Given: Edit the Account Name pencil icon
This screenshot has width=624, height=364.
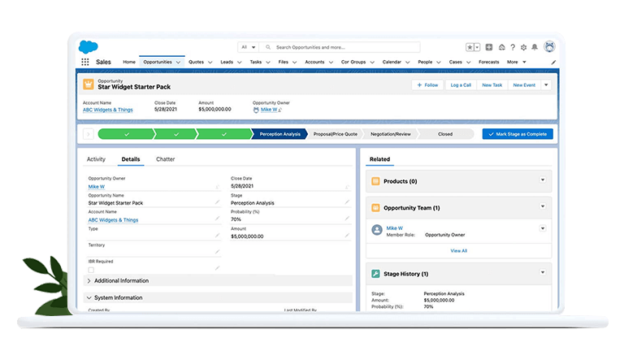Looking at the screenshot, I should pyautogui.click(x=217, y=219).
